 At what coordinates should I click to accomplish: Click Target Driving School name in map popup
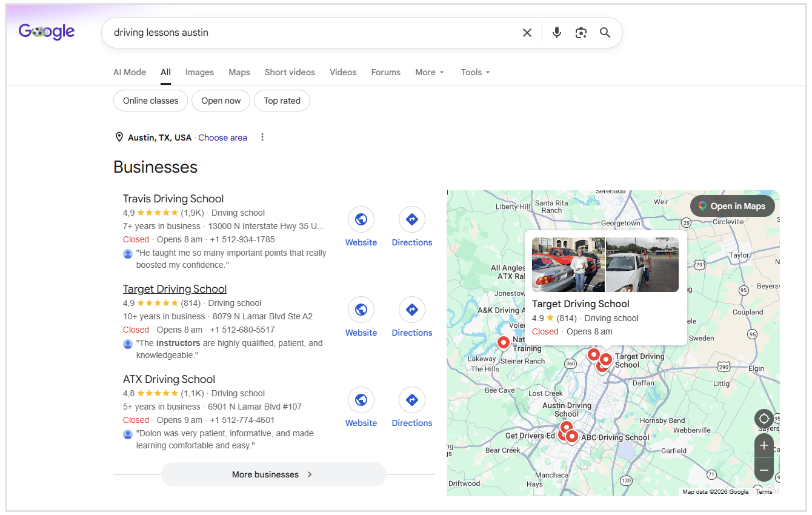coord(581,304)
